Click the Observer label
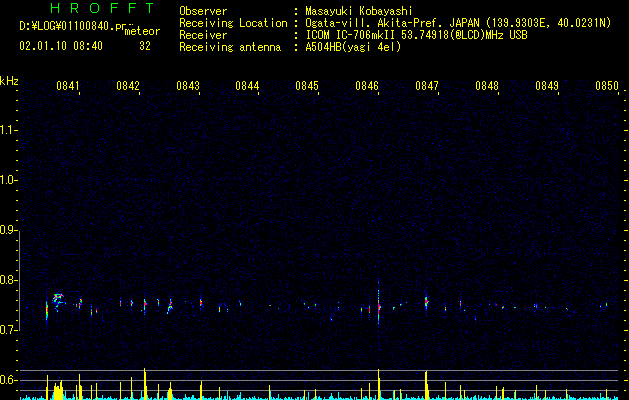 (203, 11)
